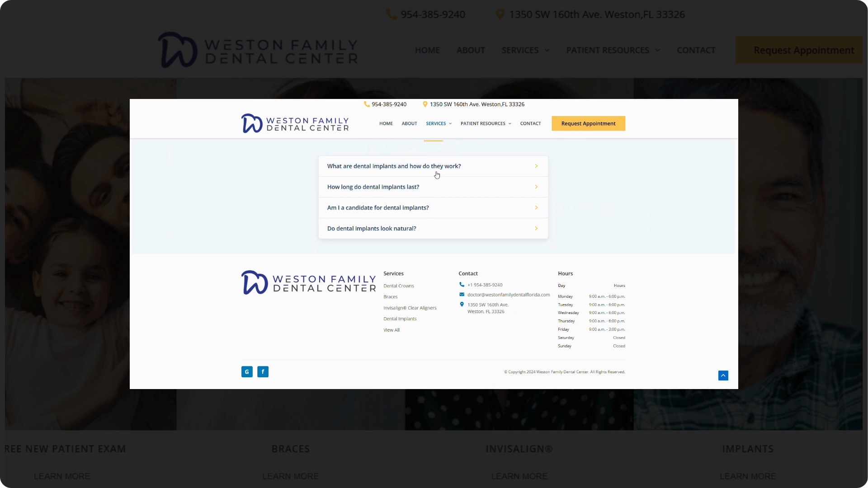
Task: Open the Services dropdown in lightbox nav
Action: tap(439, 123)
